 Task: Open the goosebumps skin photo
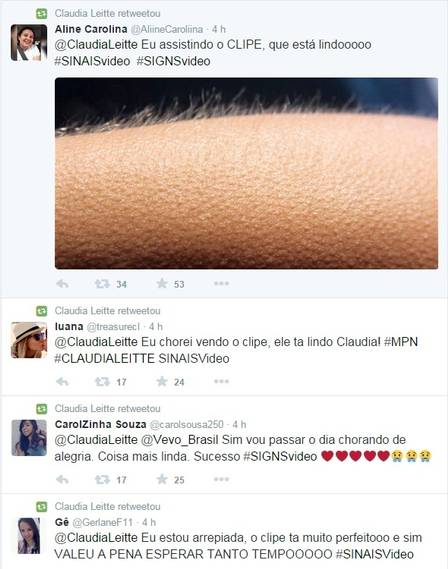tap(246, 173)
